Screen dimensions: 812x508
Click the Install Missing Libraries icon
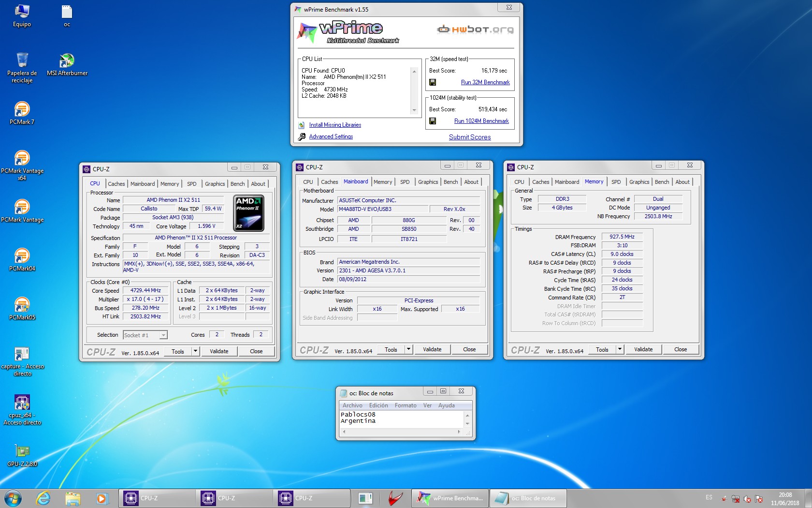click(x=302, y=125)
